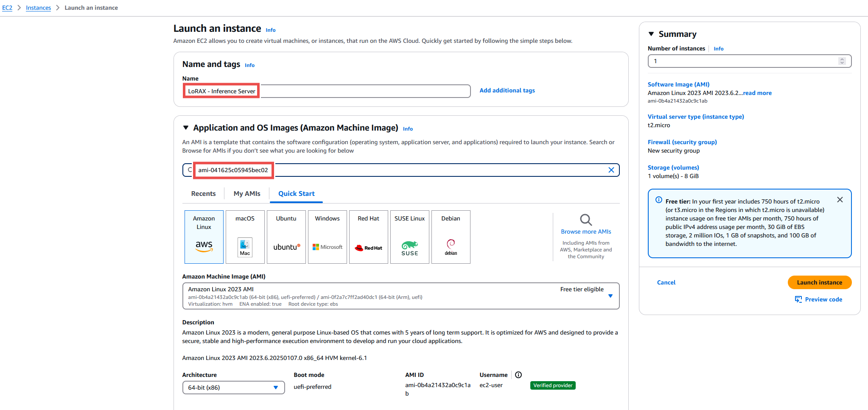The width and height of the screenshot is (868, 410).
Task: Select the Quick Start tab
Action: (x=297, y=194)
